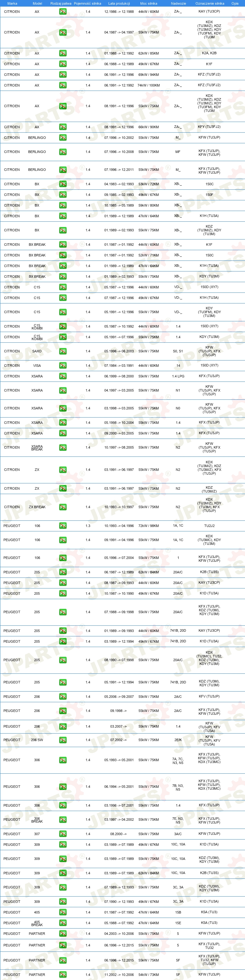The image size is (245, 980).
Task: Click fuel icon in AX 66kW / 90KM row
Action: point(63,127)
